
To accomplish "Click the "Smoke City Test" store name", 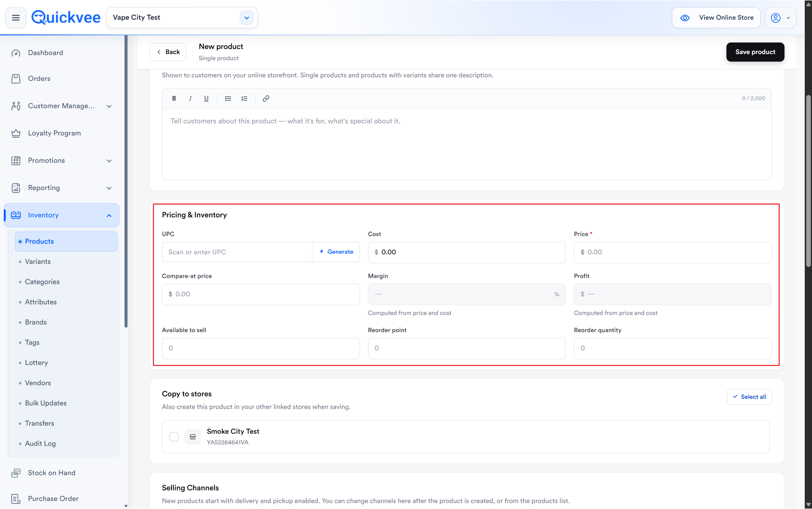I will [x=233, y=432].
